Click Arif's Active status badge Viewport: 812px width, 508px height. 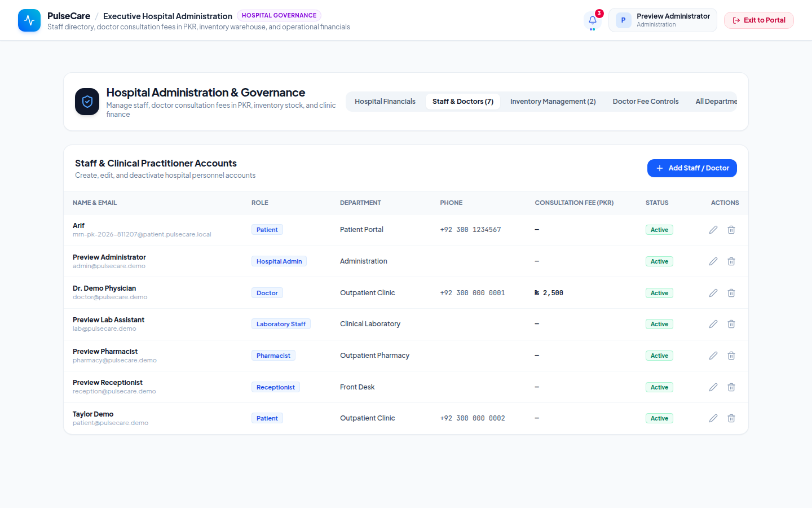659,230
